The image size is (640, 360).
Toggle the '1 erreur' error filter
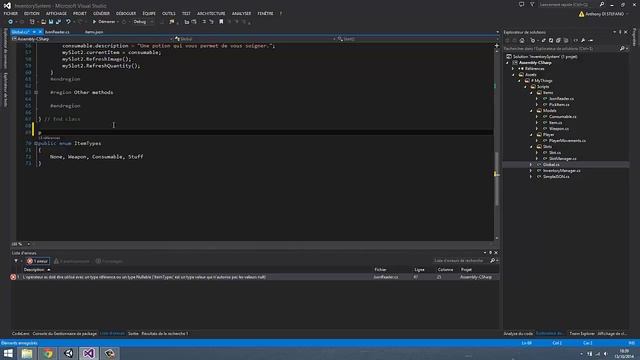[38, 261]
